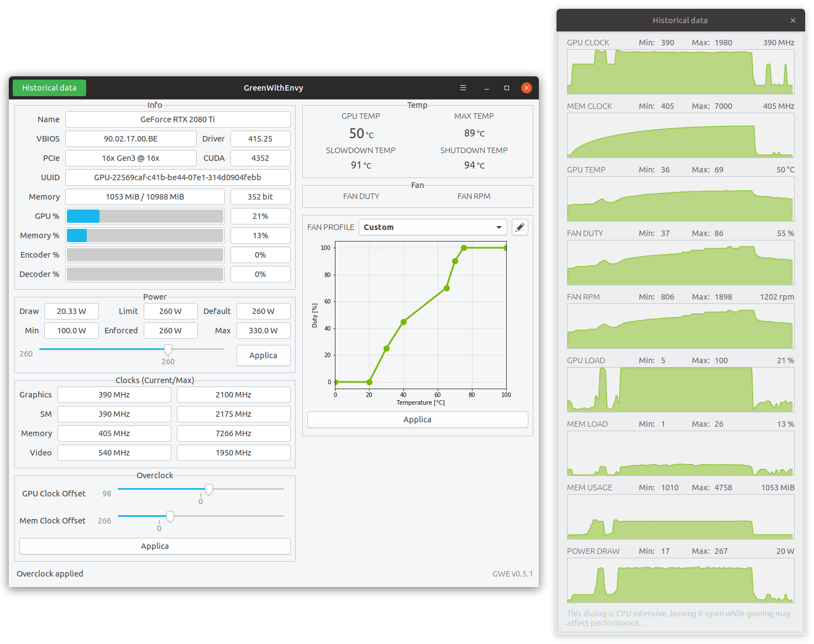Click the UUID text field

coord(177,177)
